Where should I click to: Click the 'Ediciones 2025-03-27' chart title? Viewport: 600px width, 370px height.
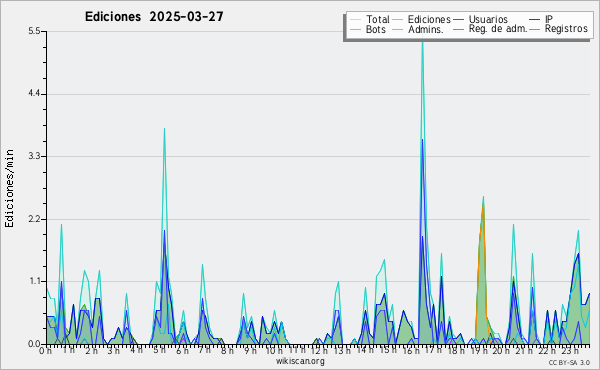point(154,17)
